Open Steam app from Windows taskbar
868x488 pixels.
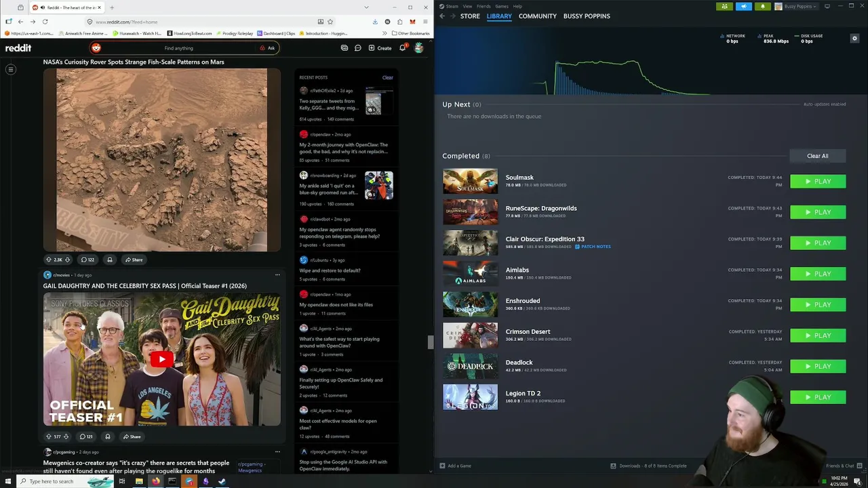point(222,481)
